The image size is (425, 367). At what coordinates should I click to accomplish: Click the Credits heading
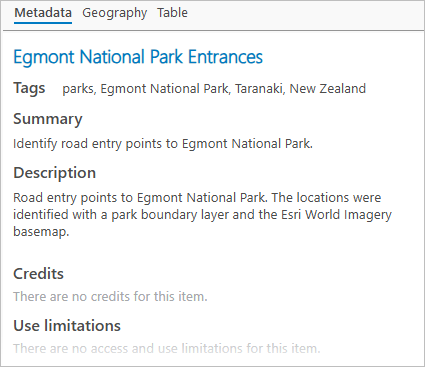tap(38, 274)
